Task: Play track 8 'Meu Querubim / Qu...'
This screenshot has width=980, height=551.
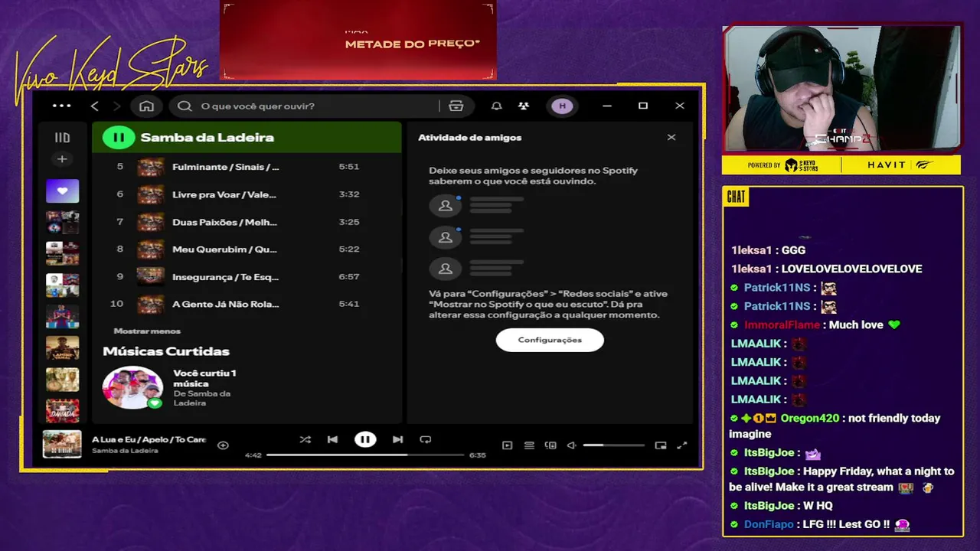Action: [247, 249]
